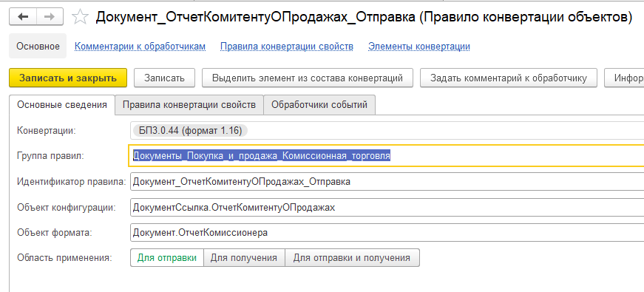644x292 pixels.
Task: Switch to Правила конвертации свойств tab
Action: (189, 105)
